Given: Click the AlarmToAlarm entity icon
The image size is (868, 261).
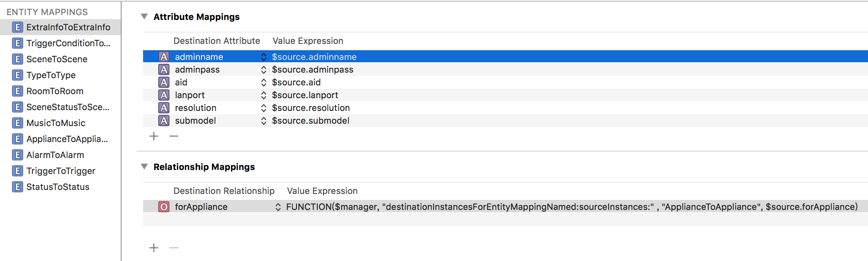Looking at the screenshot, I should coord(17,155).
